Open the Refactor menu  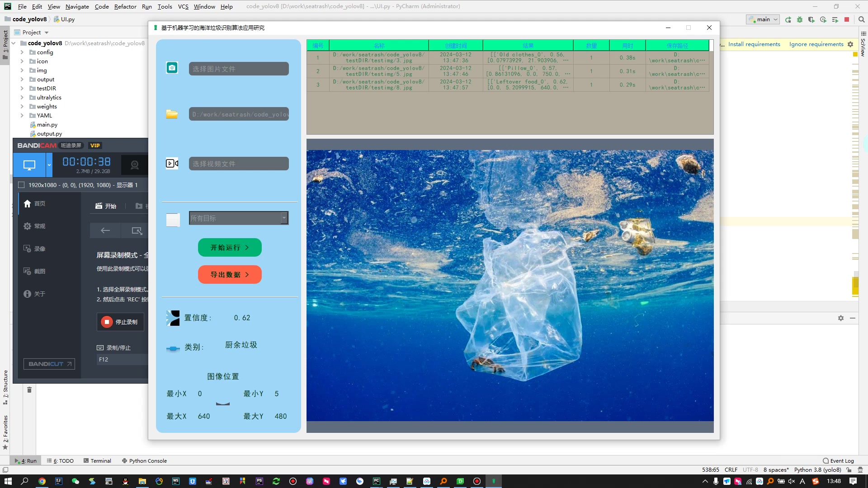(x=125, y=6)
